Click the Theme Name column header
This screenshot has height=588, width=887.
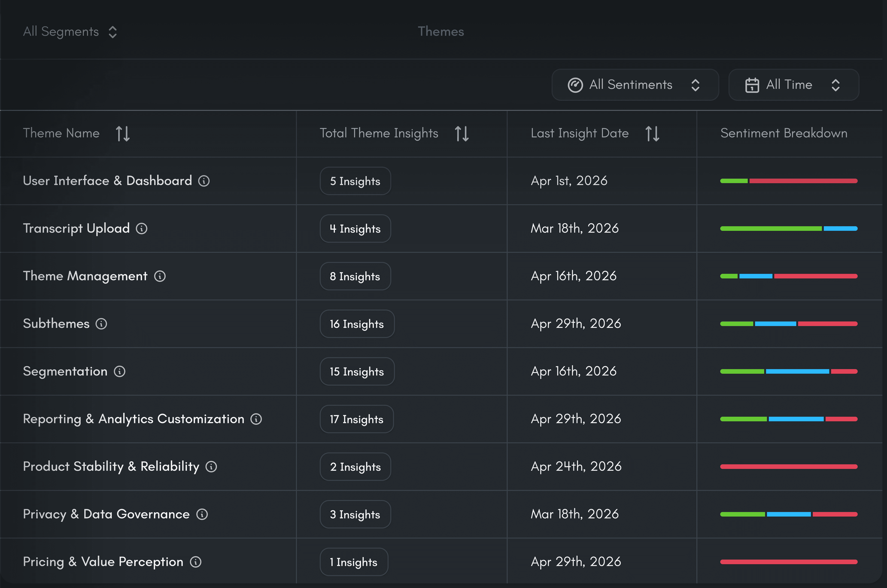[61, 133]
